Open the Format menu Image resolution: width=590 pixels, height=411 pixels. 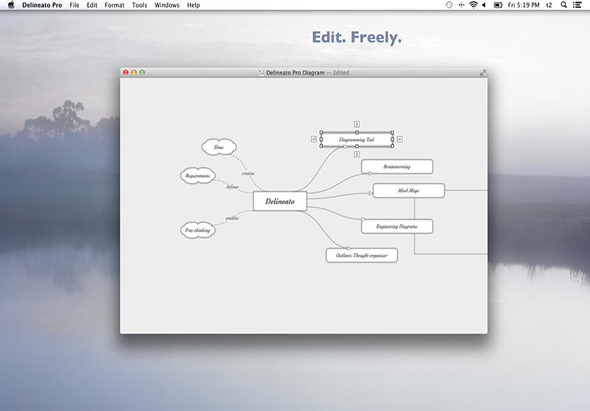(x=114, y=5)
